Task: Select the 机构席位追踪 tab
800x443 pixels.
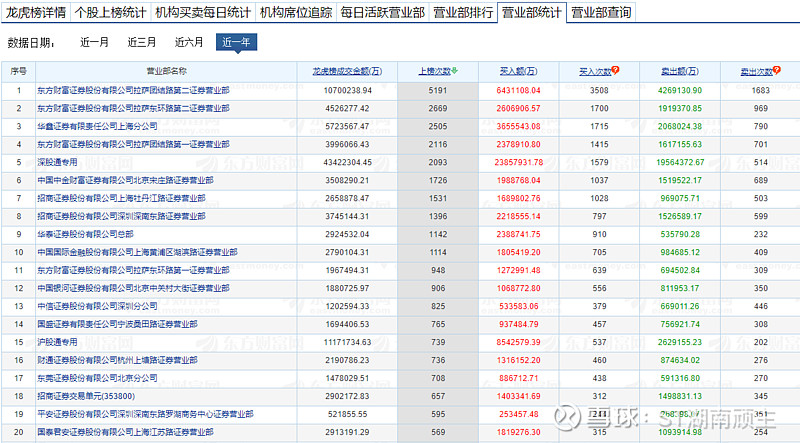Action: 296,12
